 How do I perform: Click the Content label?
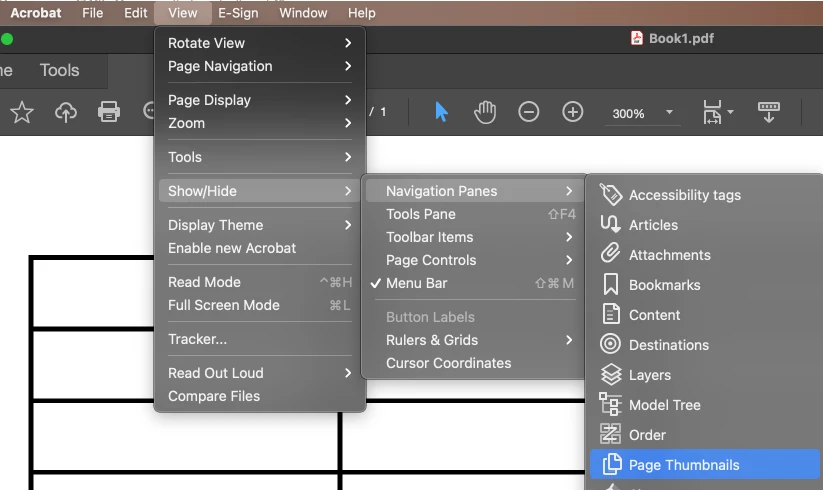pos(654,315)
